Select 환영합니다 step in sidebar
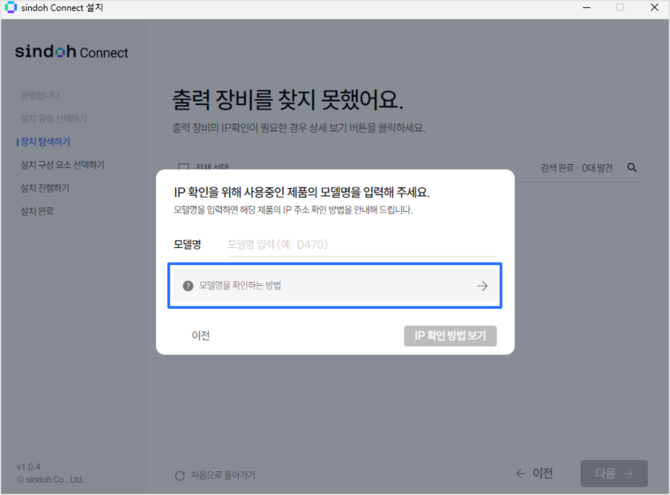 click(x=40, y=95)
